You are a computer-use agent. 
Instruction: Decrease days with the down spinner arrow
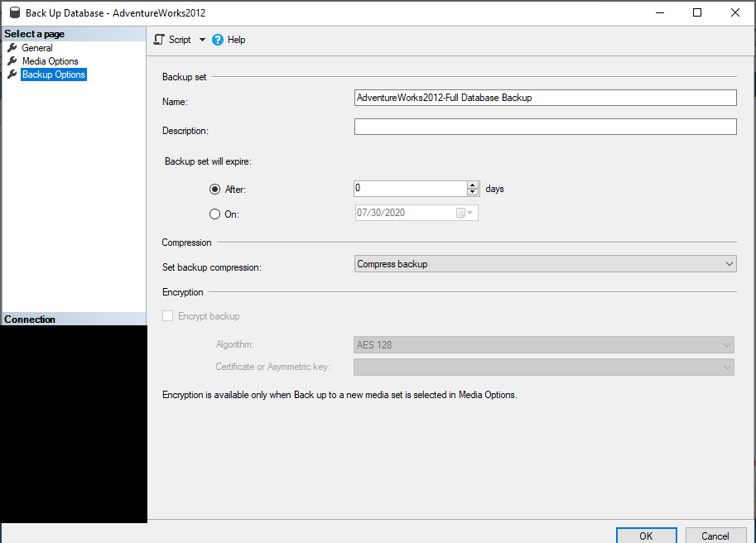tap(473, 192)
